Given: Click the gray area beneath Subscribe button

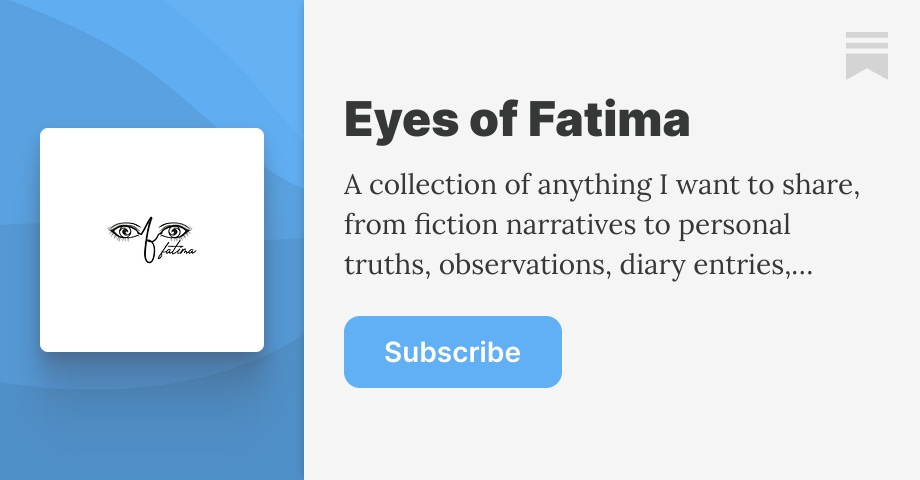Looking at the screenshot, I should click(453, 434).
